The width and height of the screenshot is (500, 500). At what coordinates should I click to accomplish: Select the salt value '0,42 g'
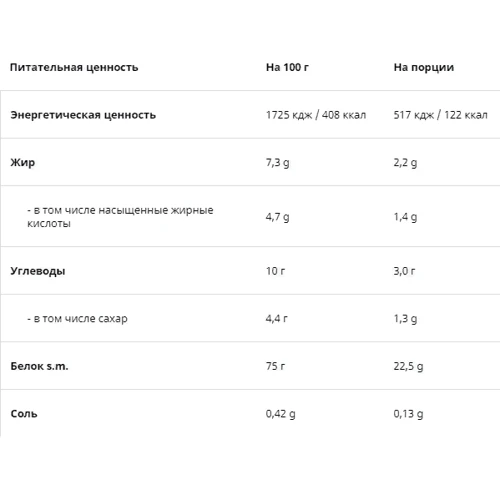[x=280, y=414]
